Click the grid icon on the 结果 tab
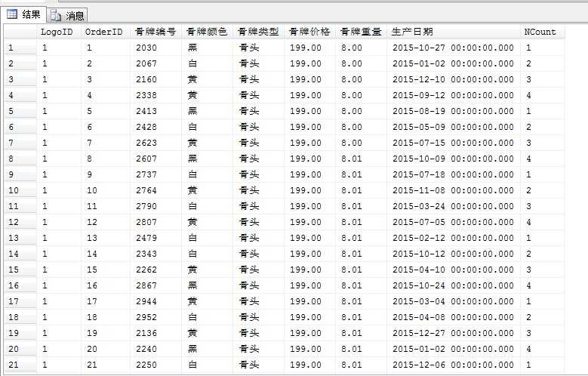The image size is (588, 376). coord(12,14)
